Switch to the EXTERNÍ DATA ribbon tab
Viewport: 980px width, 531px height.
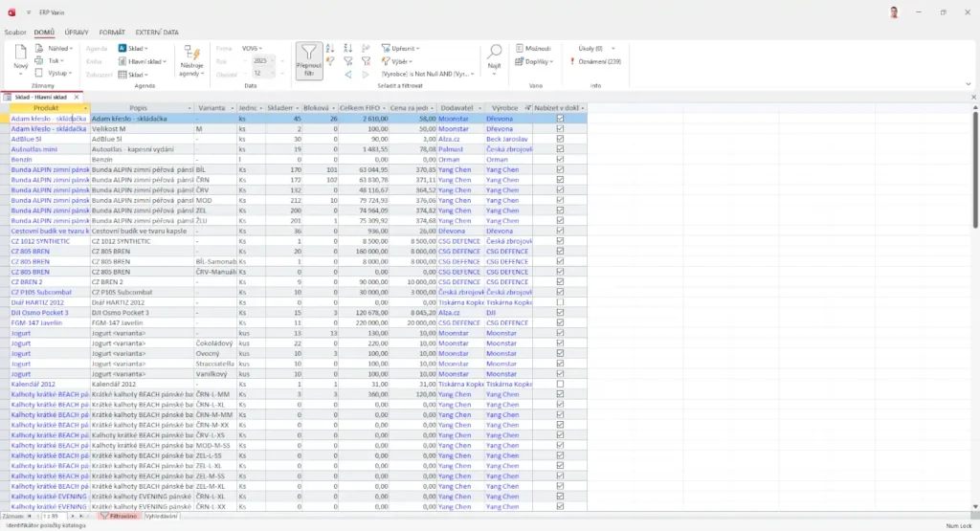(x=157, y=33)
